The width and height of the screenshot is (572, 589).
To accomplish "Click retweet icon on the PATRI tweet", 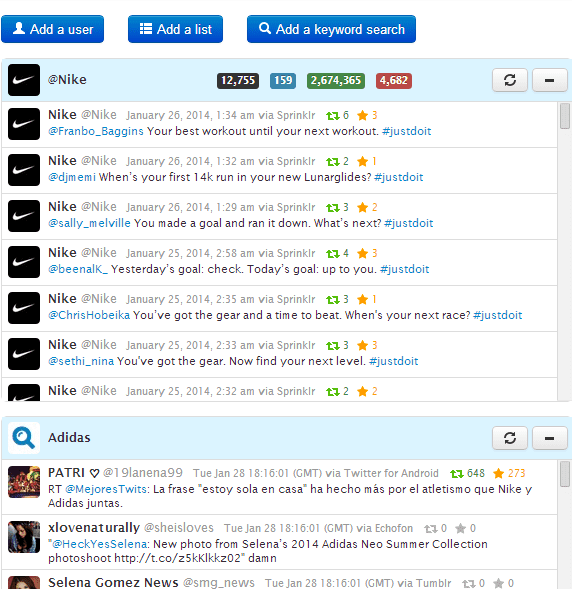I will [x=457, y=474].
